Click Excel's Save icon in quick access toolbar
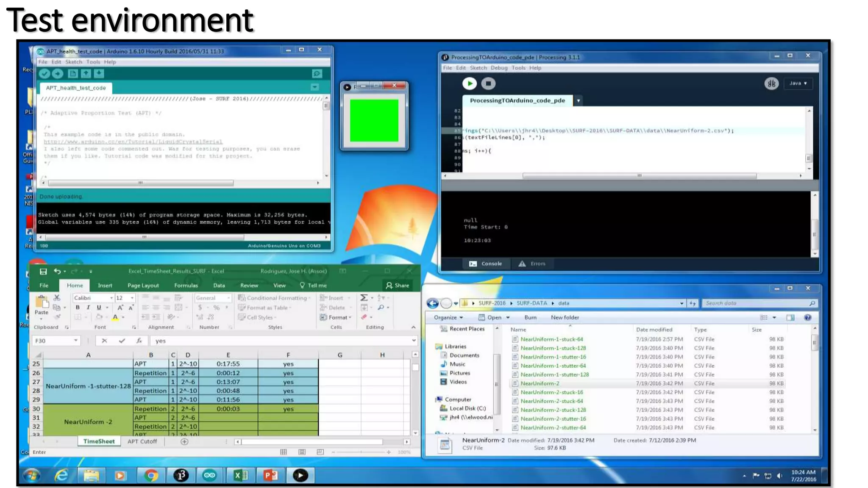The width and height of the screenshot is (868, 488). [x=43, y=271]
